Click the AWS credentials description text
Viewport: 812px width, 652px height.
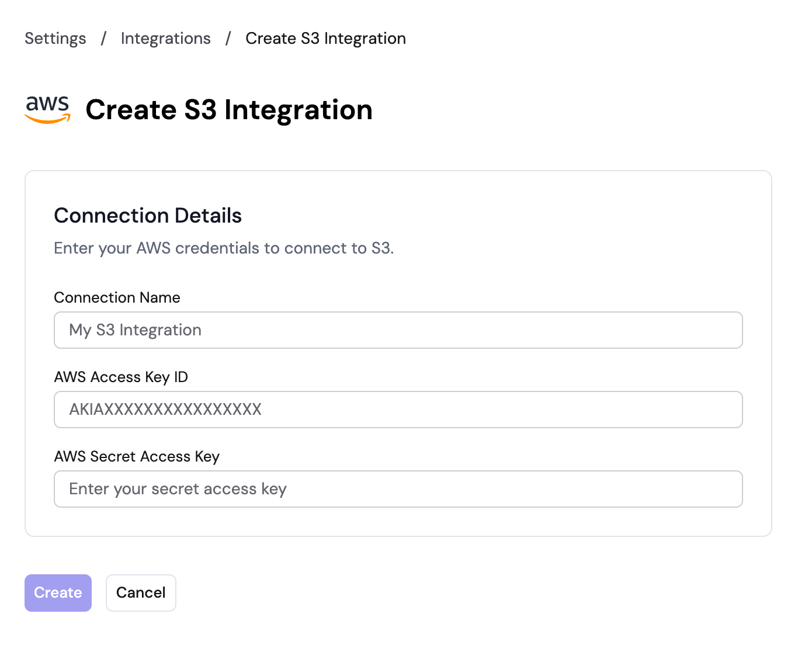224,248
